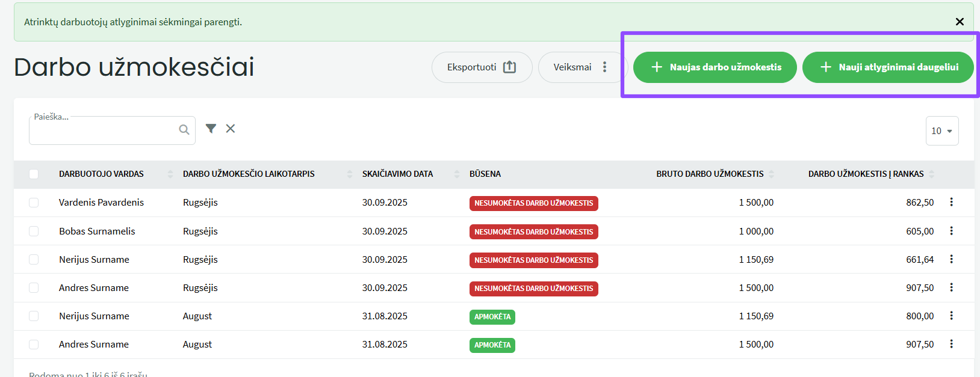Image resolution: width=980 pixels, height=377 pixels.
Task: Open row actions for Bobas Surnamelis
Action: (951, 231)
